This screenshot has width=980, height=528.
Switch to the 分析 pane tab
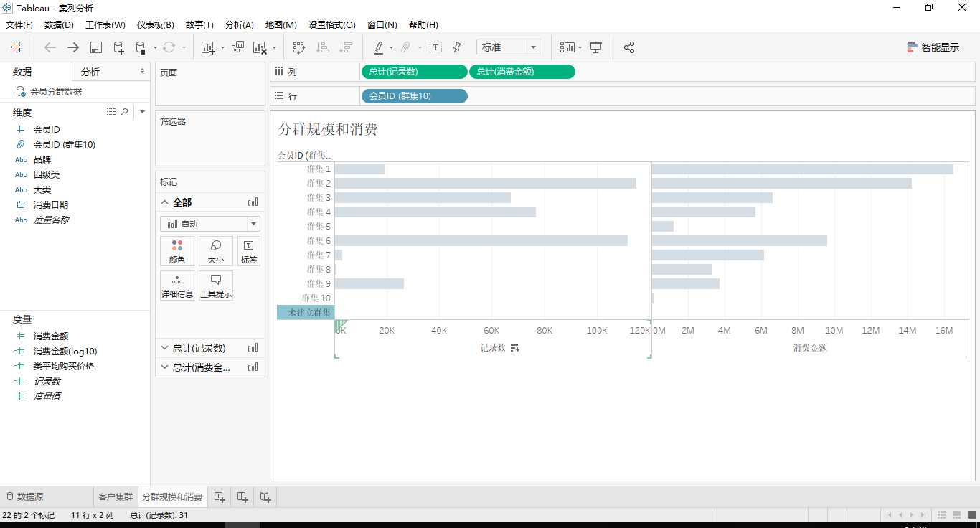point(90,72)
